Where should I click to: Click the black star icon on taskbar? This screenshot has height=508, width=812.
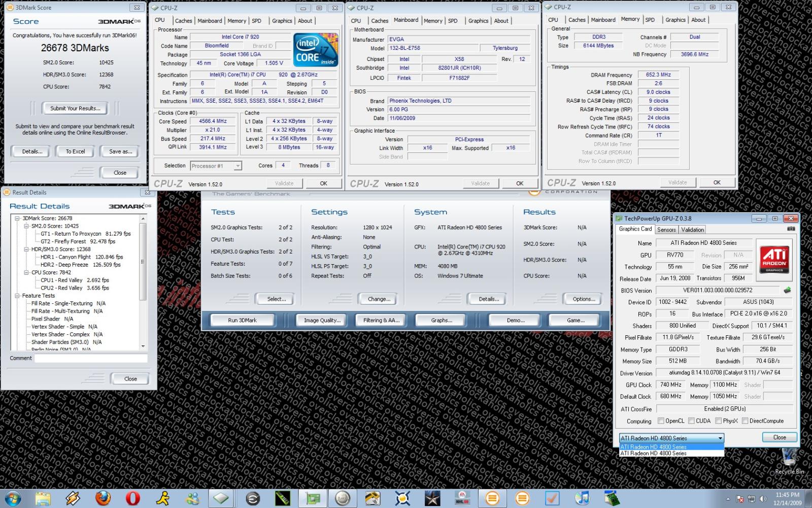[x=432, y=498]
